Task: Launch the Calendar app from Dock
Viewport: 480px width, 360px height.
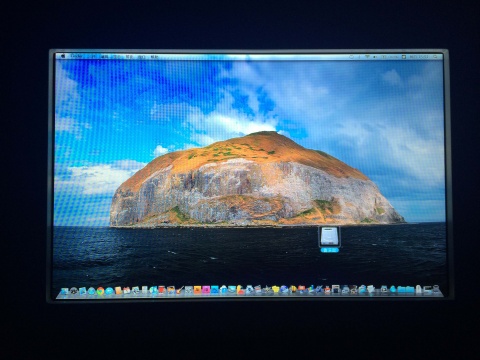Action: (127, 291)
